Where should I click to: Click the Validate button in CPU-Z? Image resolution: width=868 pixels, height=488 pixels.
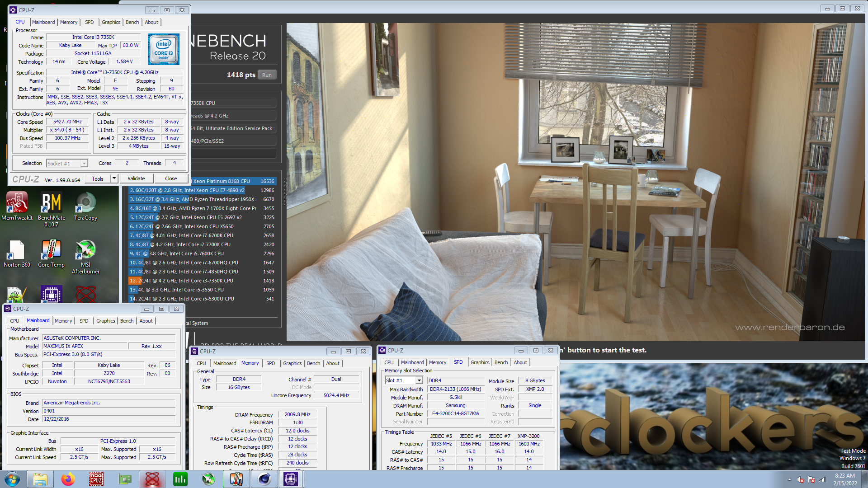[136, 178]
